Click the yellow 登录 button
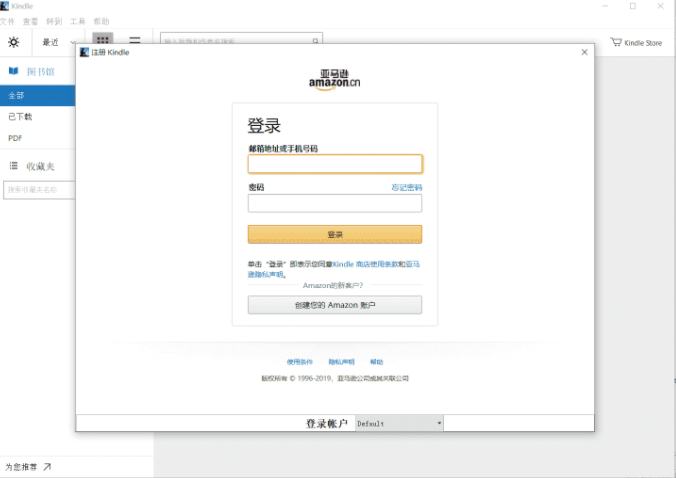 point(335,234)
